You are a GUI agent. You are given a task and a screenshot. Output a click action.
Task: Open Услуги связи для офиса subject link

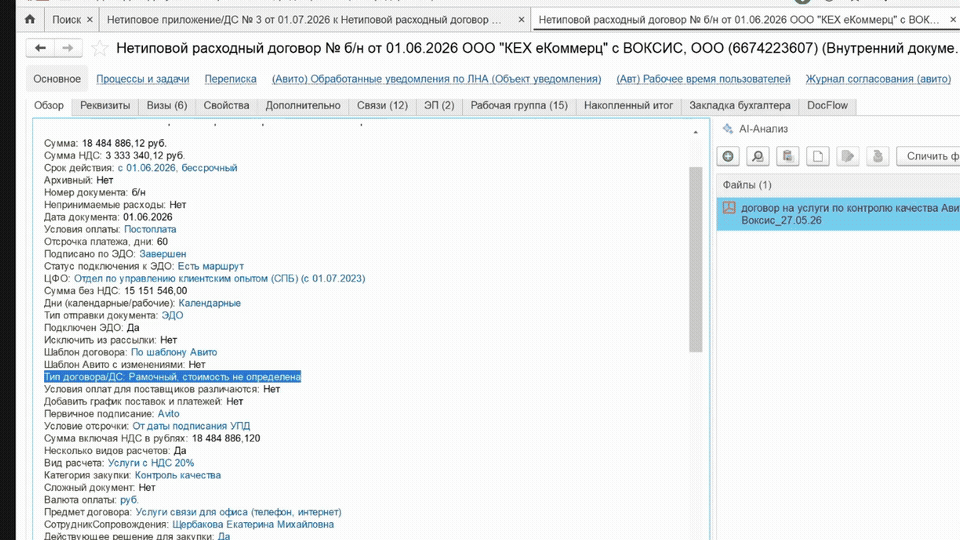[238, 512]
